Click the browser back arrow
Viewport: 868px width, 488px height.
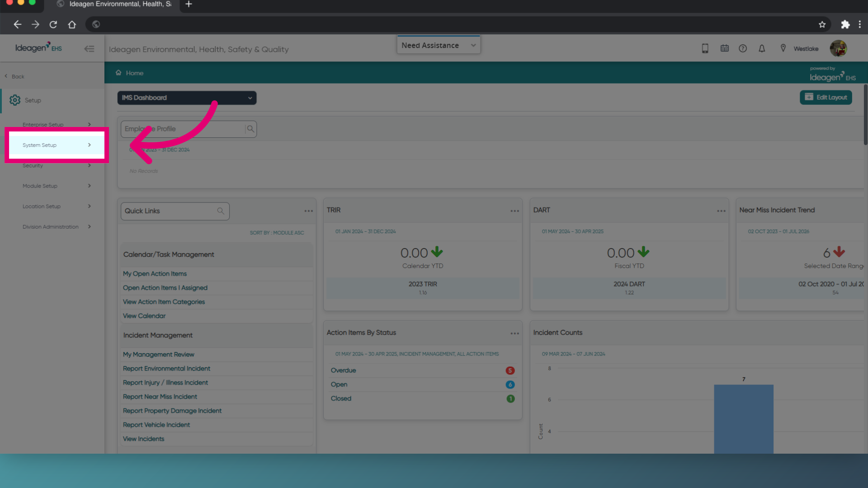tap(17, 24)
